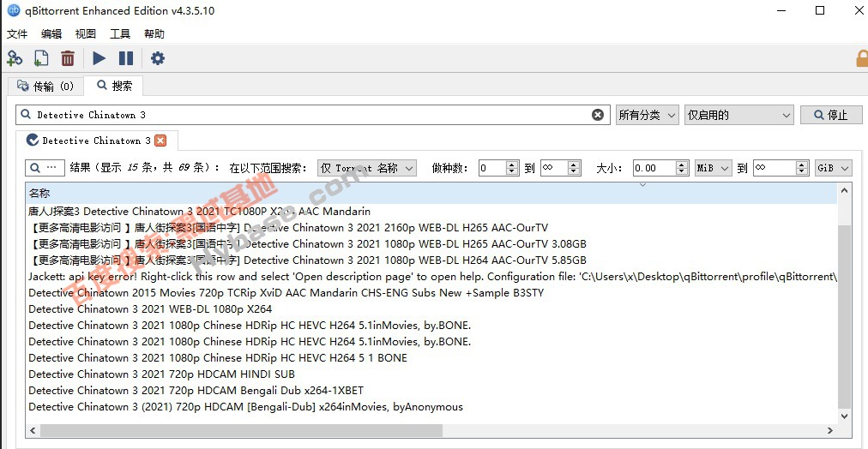Select the Jackett api key error row
The width and height of the screenshot is (868, 449).
click(x=431, y=277)
